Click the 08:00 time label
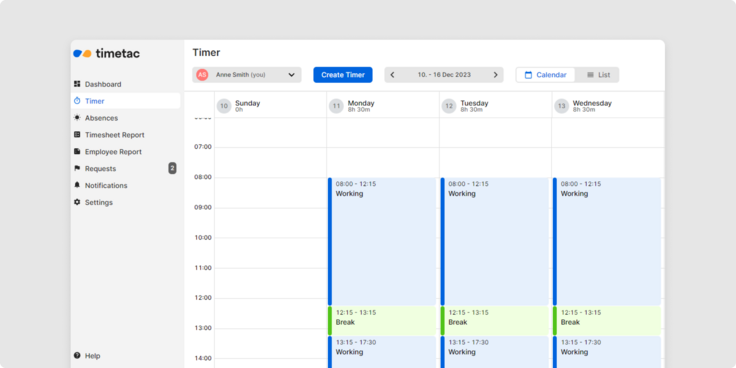Screen dimensions: 736x368 203,177
